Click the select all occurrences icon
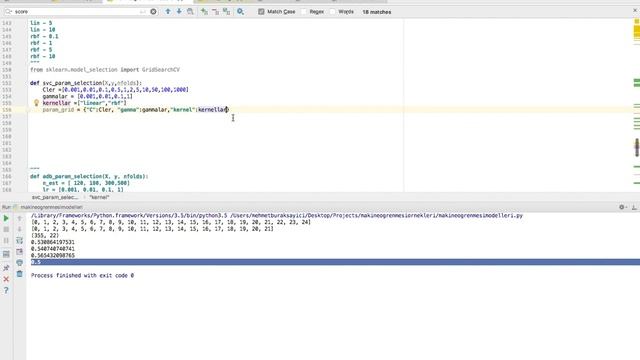 pyautogui.click(x=226, y=12)
